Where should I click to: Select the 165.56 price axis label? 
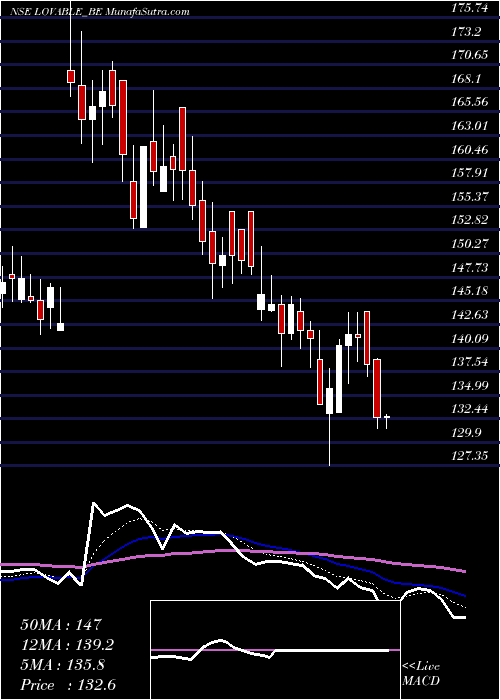468,102
